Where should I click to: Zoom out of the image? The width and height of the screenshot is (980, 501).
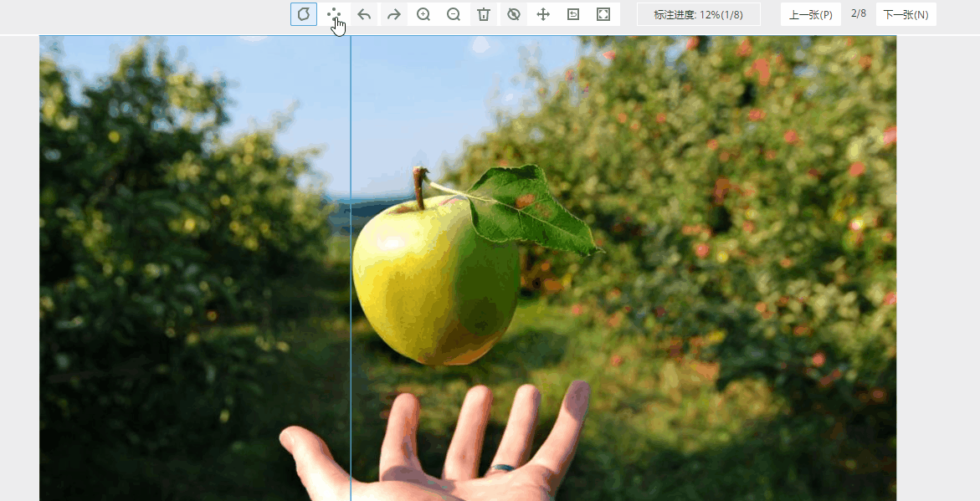coord(454,14)
